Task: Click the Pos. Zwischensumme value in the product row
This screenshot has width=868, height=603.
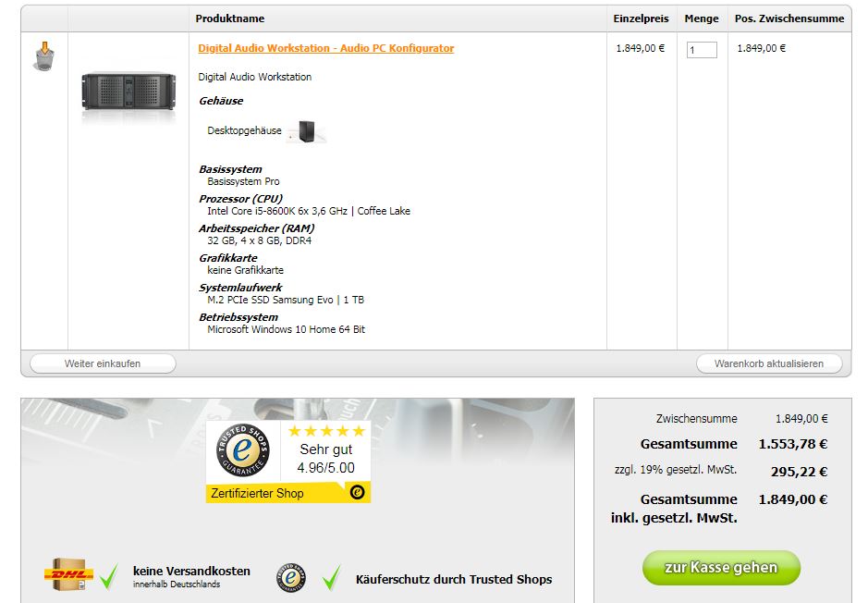Action: click(x=761, y=48)
